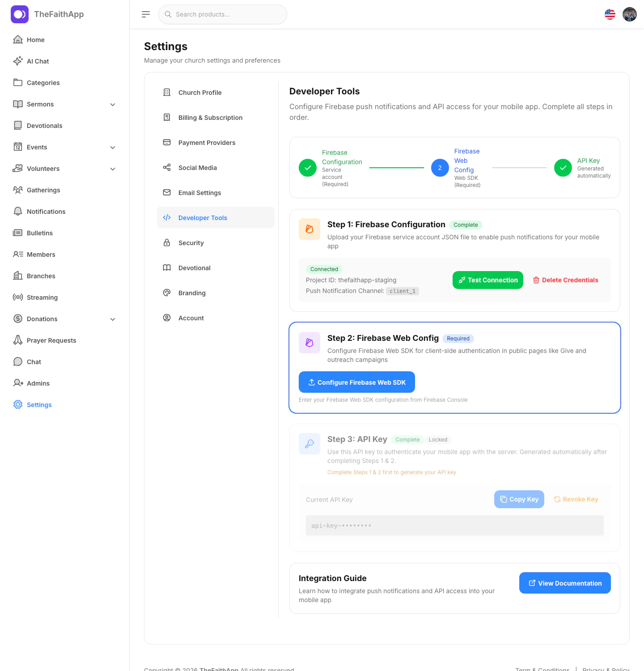Open View Documentation
644x671 pixels.
tap(565, 583)
